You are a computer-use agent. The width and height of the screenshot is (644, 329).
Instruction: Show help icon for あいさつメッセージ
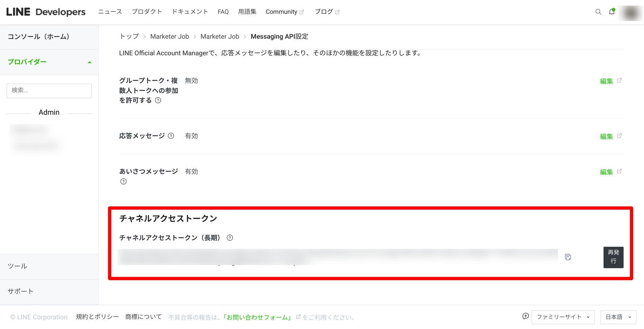click(123, 181)
